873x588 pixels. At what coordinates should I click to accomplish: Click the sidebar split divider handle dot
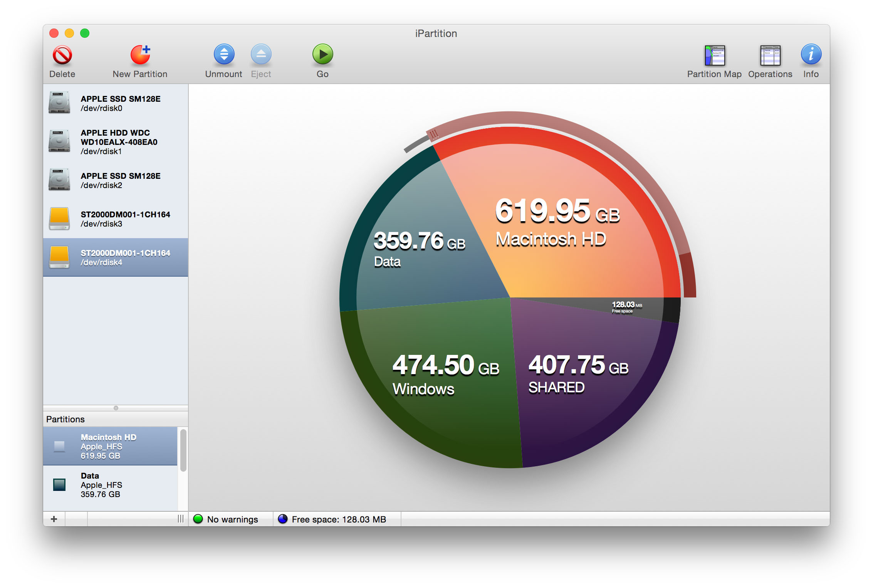coord(116,408)
